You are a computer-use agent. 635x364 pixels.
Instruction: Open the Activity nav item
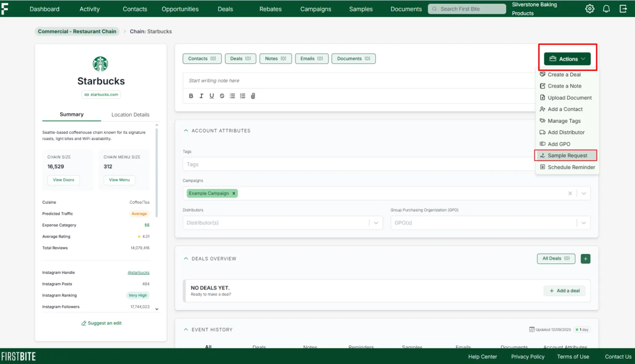(90, 9)
